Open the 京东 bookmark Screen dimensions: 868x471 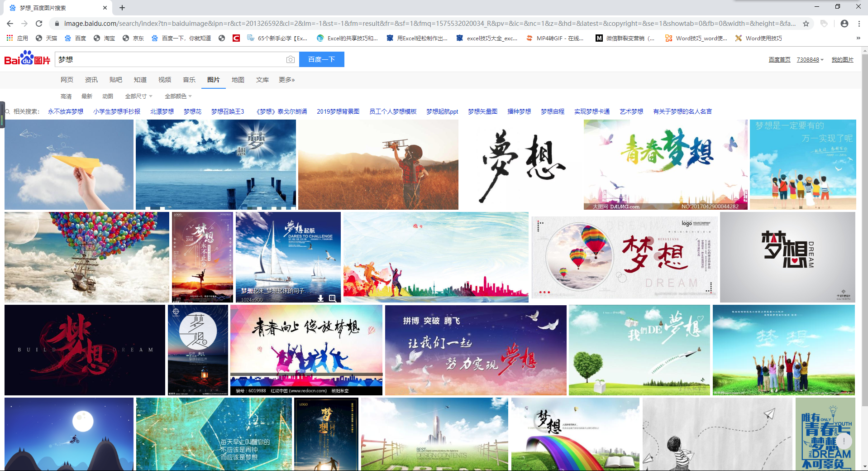133,38
